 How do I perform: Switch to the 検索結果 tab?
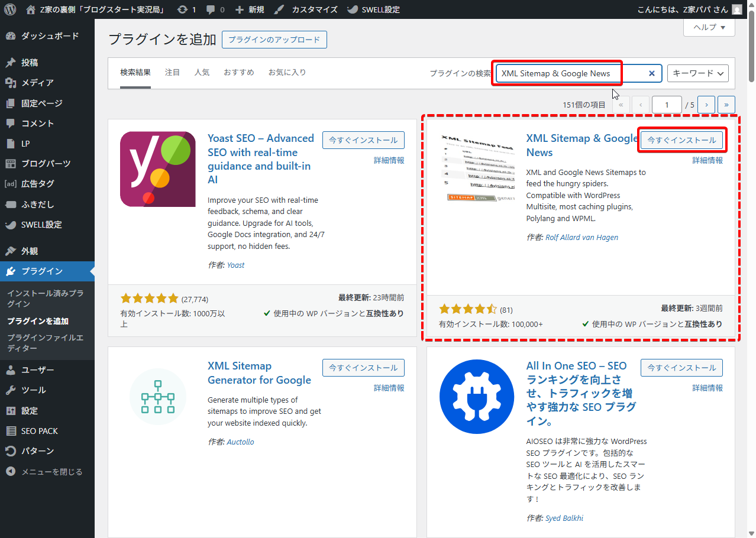pos(135,73)
